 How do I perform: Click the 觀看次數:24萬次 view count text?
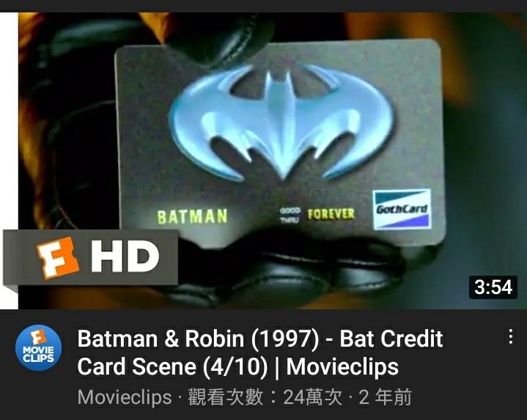click(x=265, y=397)
